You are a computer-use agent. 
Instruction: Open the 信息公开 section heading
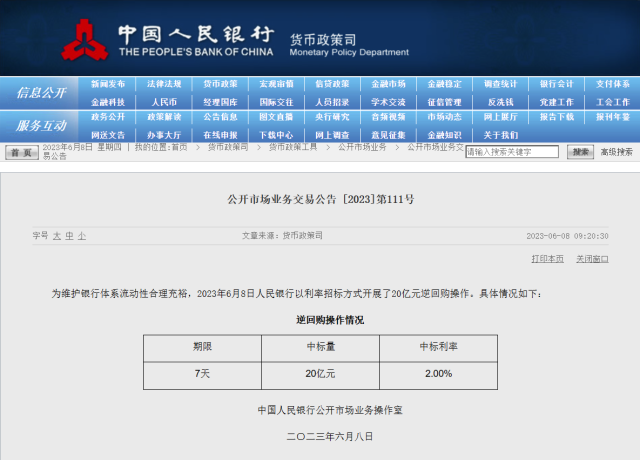(40, 93)
